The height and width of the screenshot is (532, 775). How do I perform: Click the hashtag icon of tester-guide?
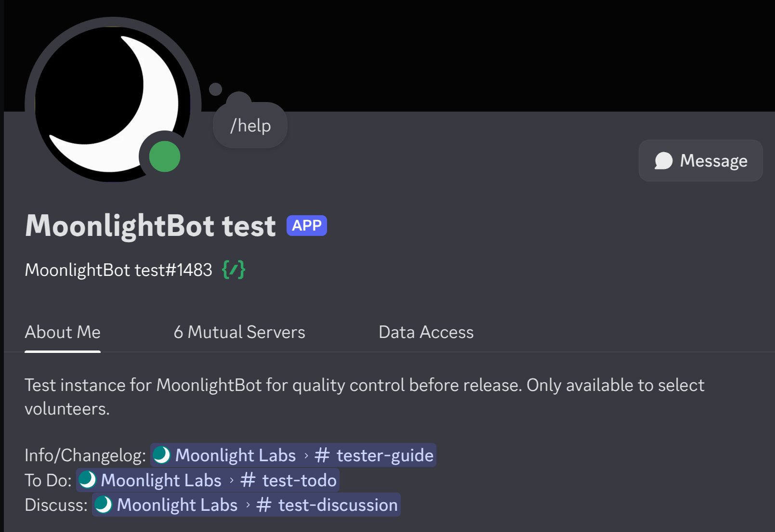pyautogui.click(x=323, y=455)
